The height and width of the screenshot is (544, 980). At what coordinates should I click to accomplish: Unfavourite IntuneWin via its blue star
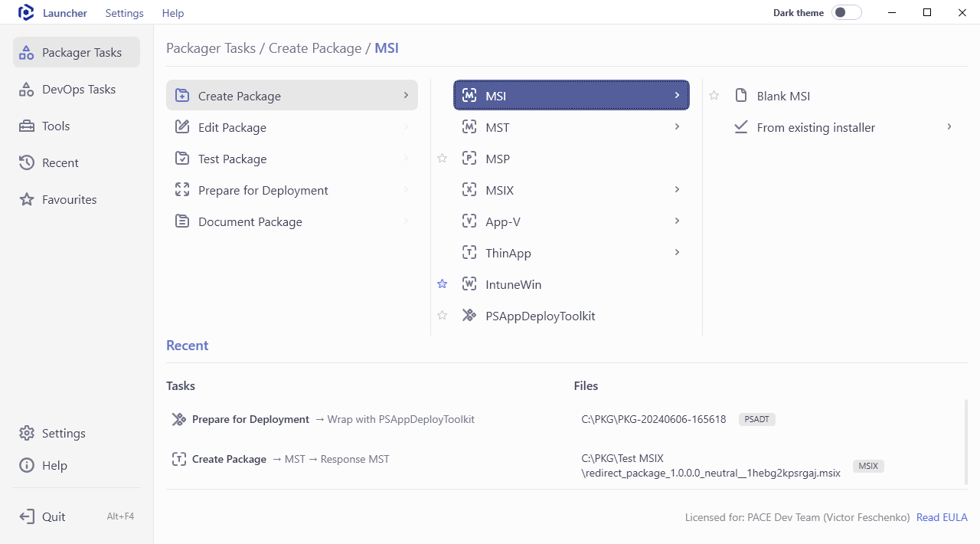[x=443, y=284]
